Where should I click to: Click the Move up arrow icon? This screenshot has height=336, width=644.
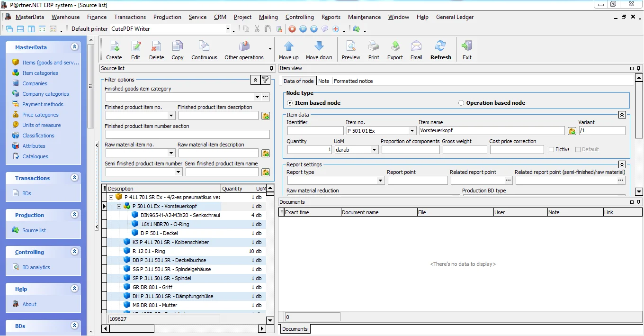(288, 46)
